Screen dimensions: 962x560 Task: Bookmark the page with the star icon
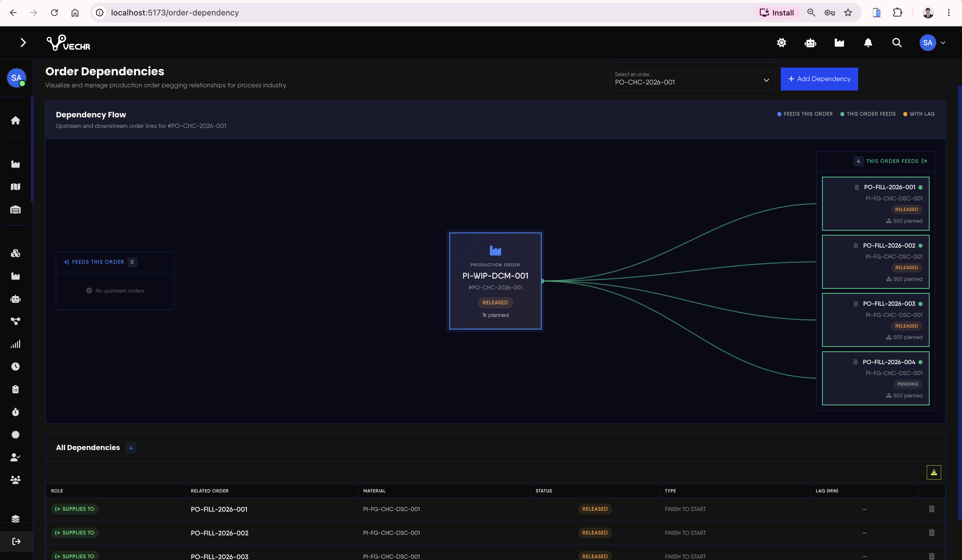(x=848, y=13)
